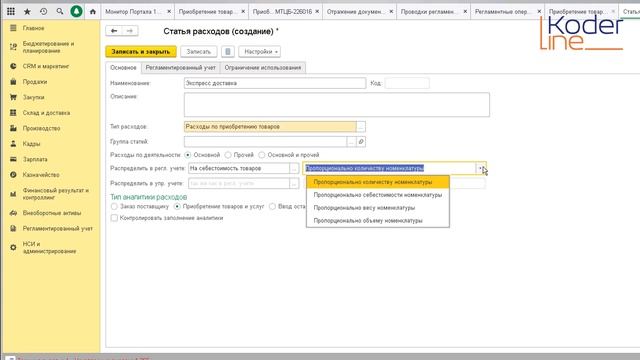The image size is (640, 360).
Task: Switch to Регламентные опер... window tab
Action: point(503,11)
